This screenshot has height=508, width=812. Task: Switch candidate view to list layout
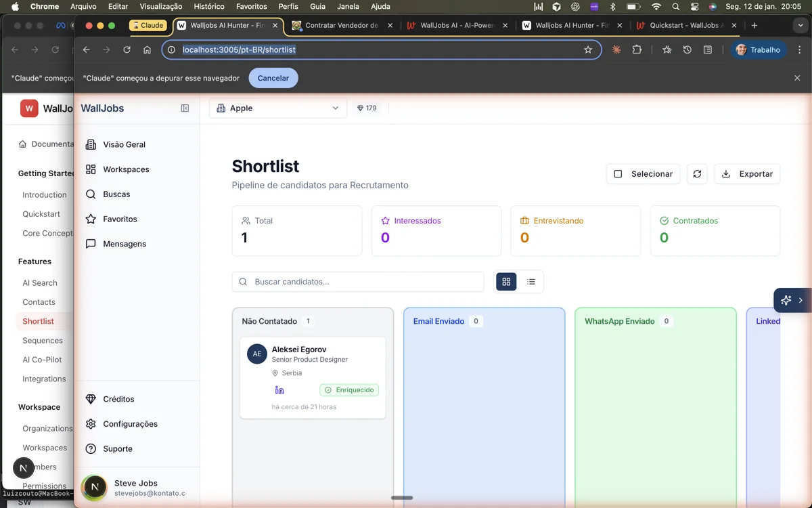(x=532, y=281)
